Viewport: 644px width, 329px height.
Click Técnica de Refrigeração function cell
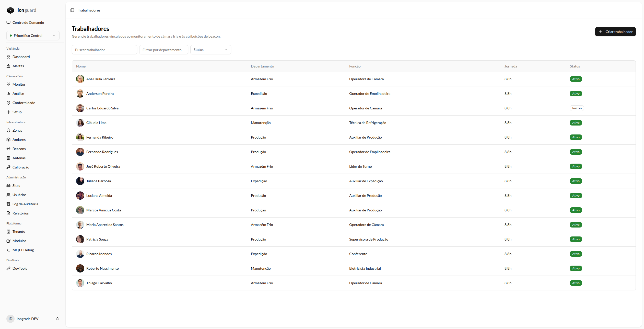(368, 123)
